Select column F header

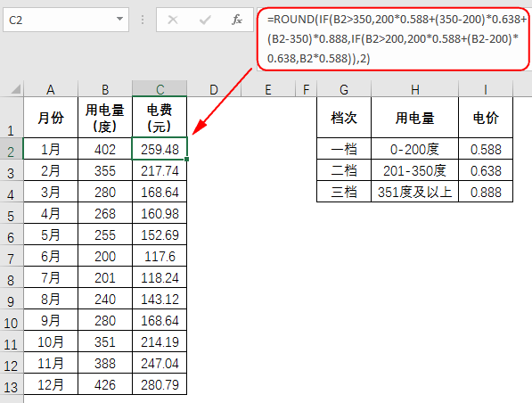pos(306,89)
